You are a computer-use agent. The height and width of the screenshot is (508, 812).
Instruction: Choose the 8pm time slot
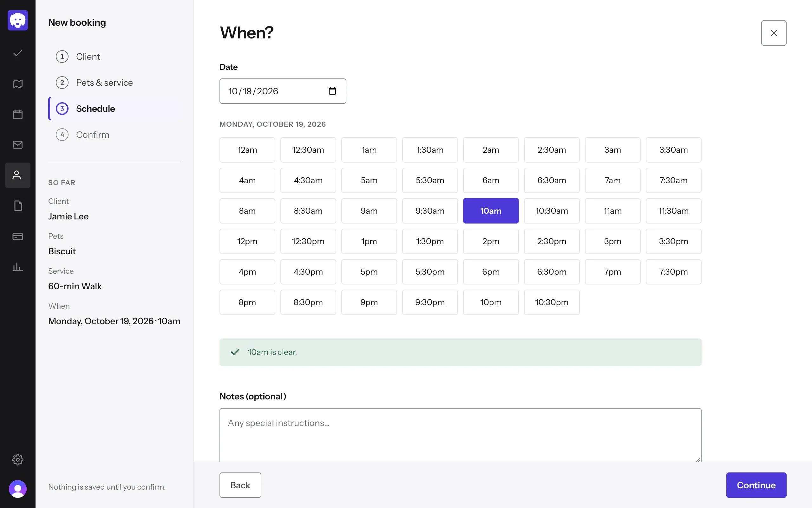click(247, 302)
